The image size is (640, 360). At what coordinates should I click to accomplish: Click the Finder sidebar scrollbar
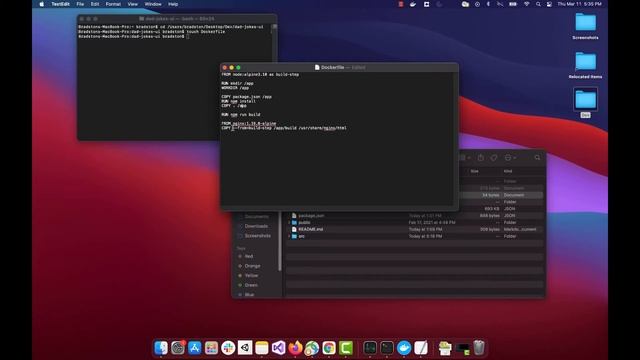(x=280, y=242)
